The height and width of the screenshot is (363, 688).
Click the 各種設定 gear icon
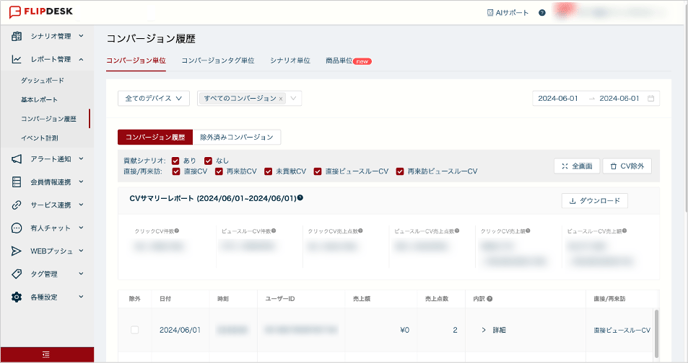pos(17,297)
